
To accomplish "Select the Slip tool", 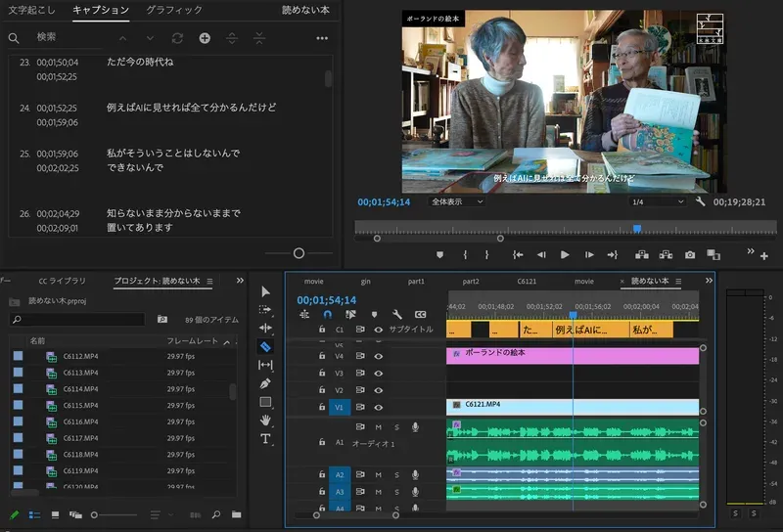I will [265, 365].
